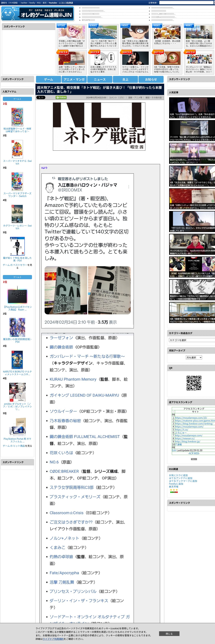Open the CØDE:BREAKER link
The height and width of the screenshot is (644, 215).
(64, 471)
